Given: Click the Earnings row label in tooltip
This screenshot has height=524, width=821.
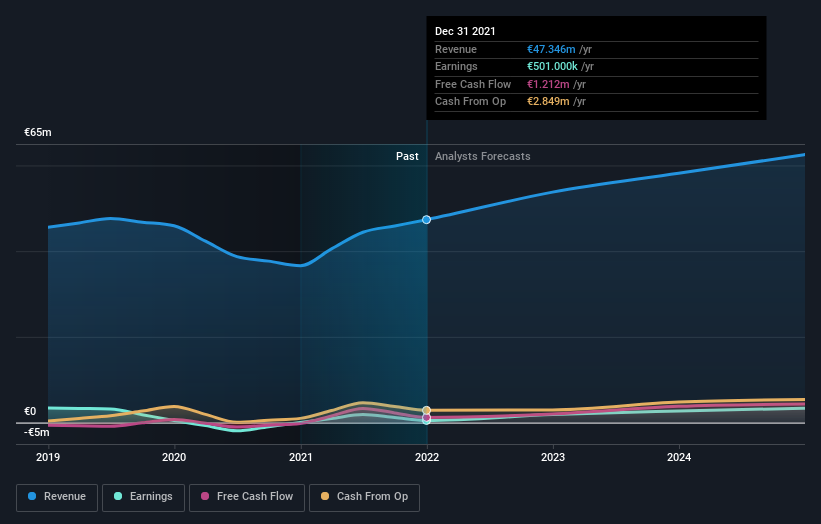Looking at the screenshot, I should click(x=456, y=66).
